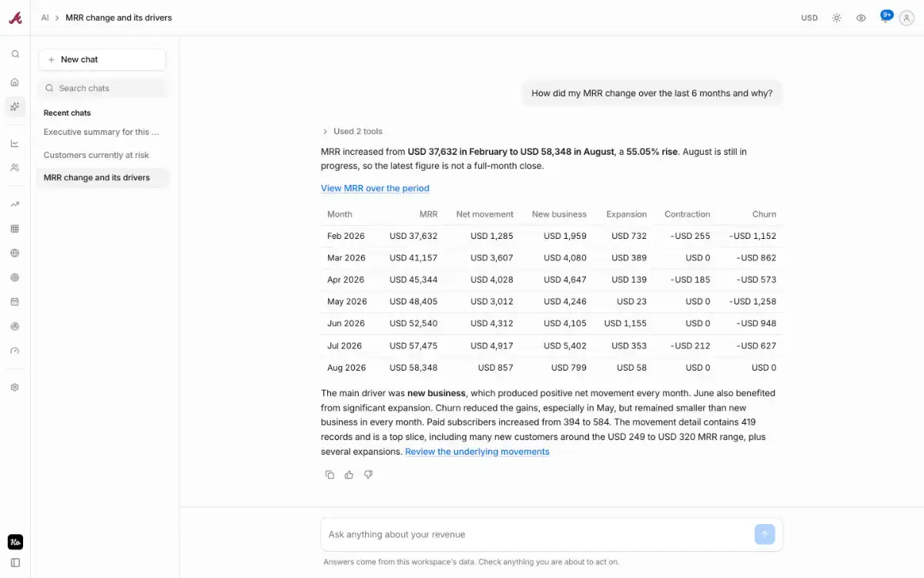
Task: Focus the Search chats field
Action: pos(102,88)
